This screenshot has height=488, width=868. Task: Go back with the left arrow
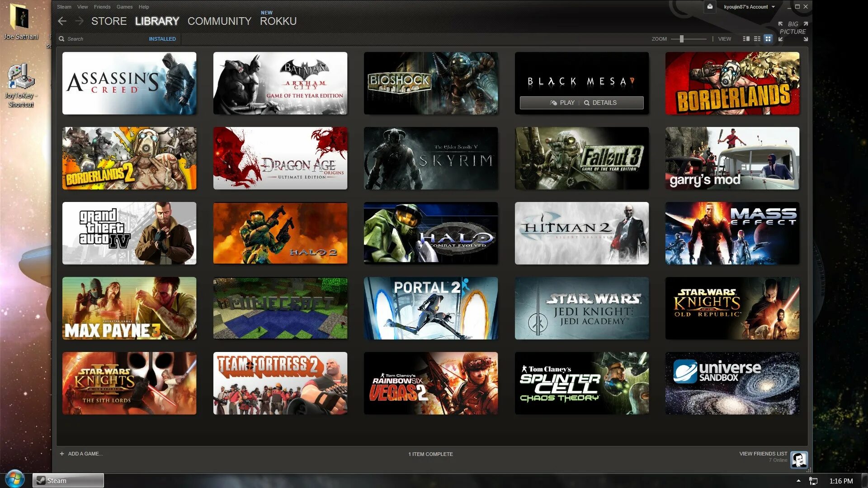62,21
